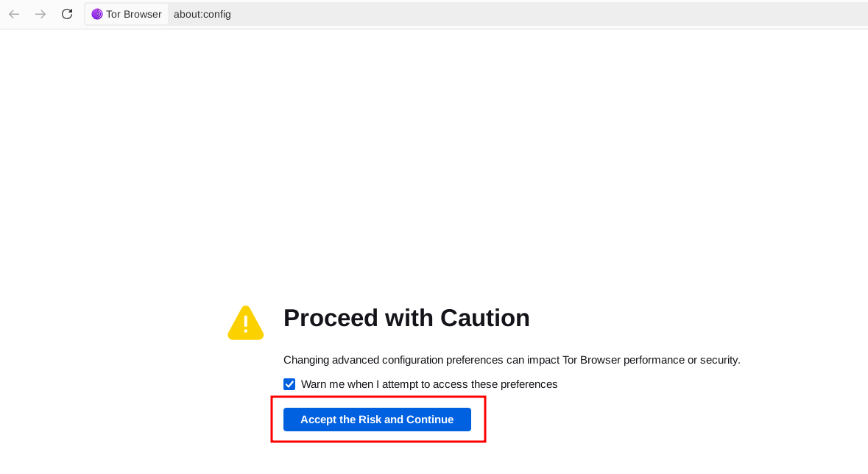Click the yellow warning triangle icon
Viewport: 868px width, 474px height.
tap(245, 323)
